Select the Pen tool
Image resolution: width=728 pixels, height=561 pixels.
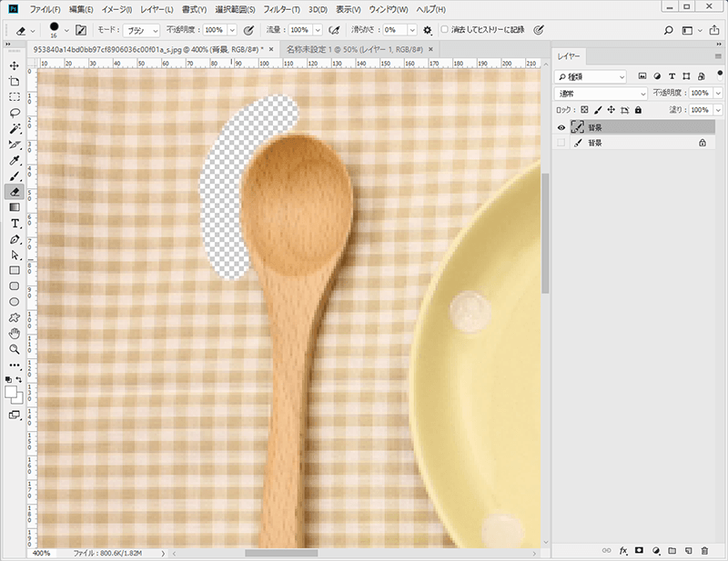coord(15,239)
